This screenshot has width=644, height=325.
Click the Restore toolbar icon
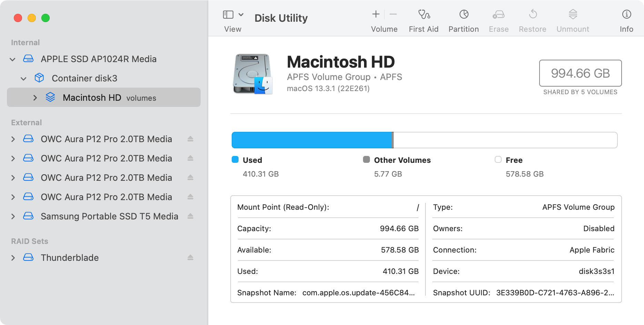pos(533,14)
